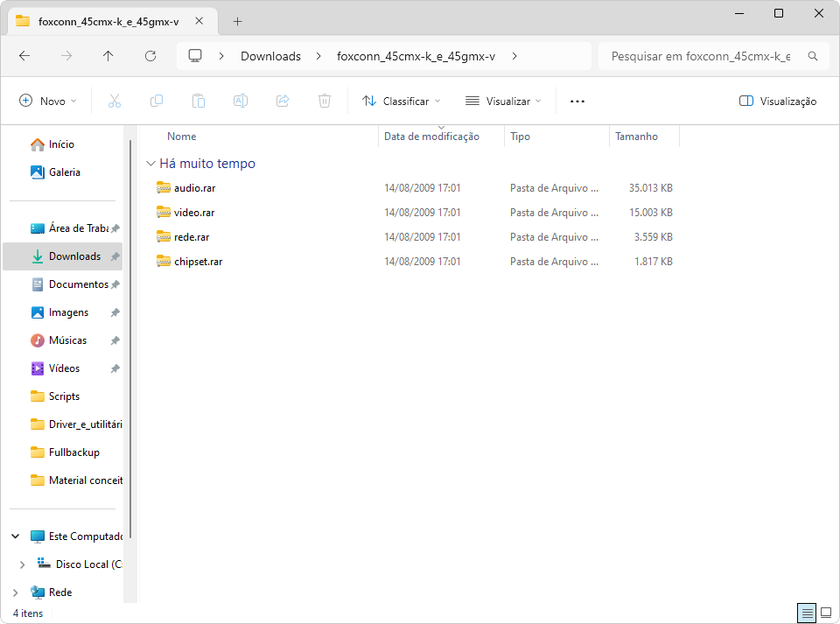This screenshot has width=840, height=624.
Task: Select the audio.rar archive icon
Action: [x=164, y=187]
